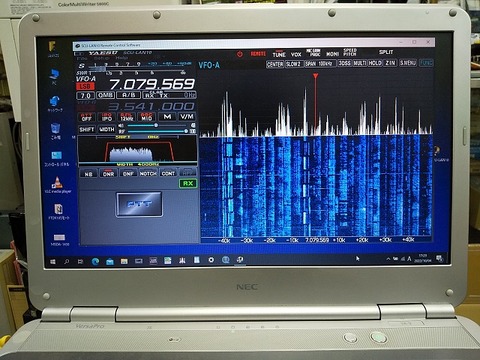The image size is (480, 360).
Task: Change R.FIL 12kHz roofing filter
Action: point(127,117)
